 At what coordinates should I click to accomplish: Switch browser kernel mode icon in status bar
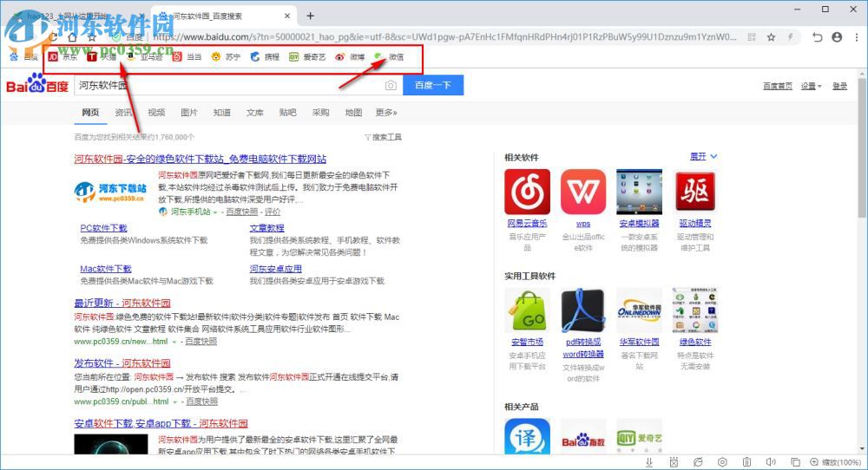pos(698,461)
